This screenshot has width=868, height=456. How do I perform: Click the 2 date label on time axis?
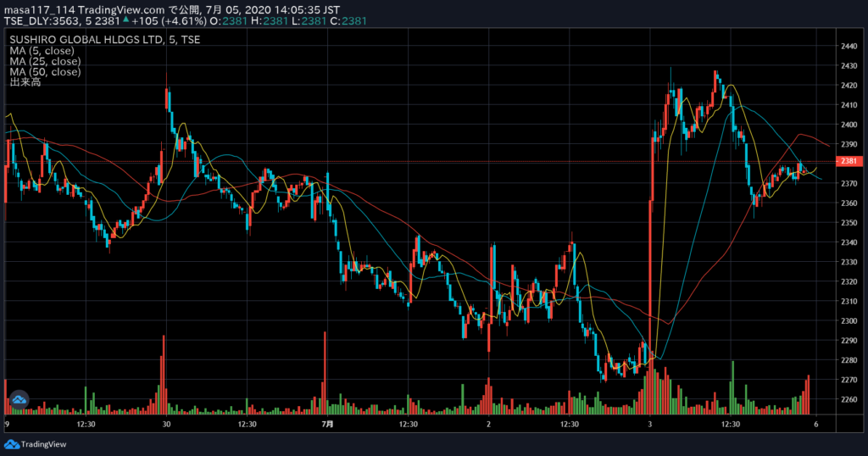point(488,425)
